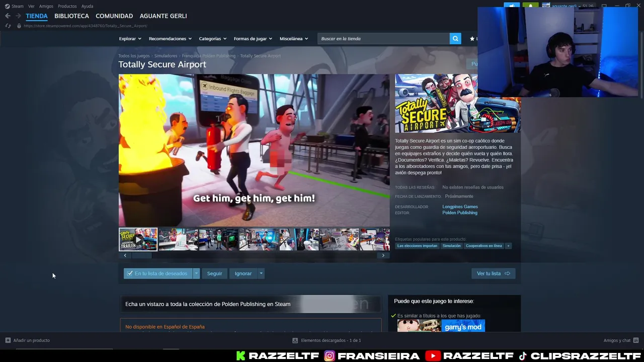644x362 pixels.
Task: Go forward with the navigation arrow
Action: click(x=18, y=16)
